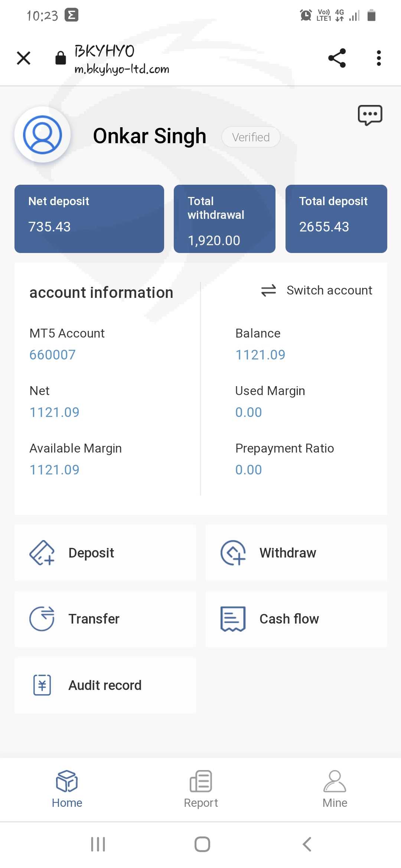Viewport: 401px width, 868px height.
Task: Close the browser tab with X
Action: click(24, 58)
